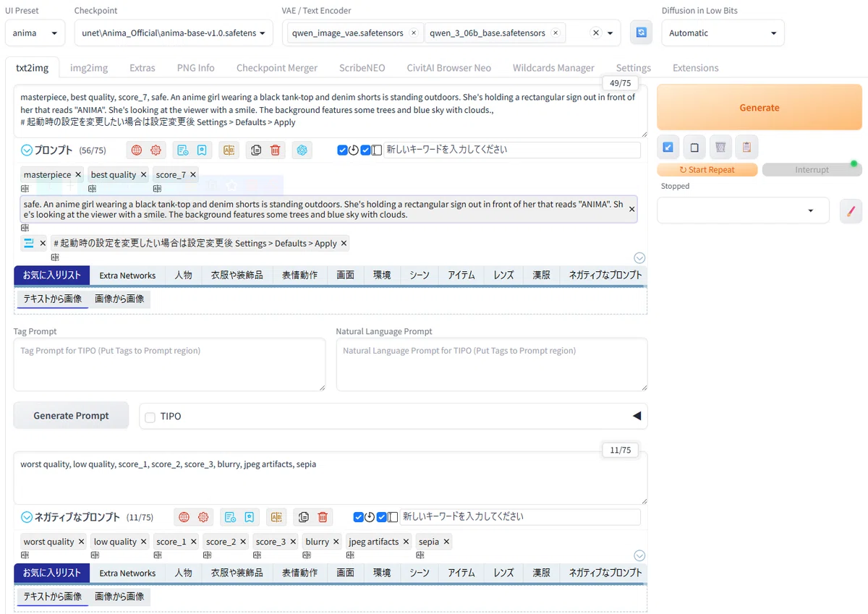Screen dimensions: 868x614
Task: Expand the VAE / Text Encoder dropdown arrow
Action: click(x=611, y=33)
